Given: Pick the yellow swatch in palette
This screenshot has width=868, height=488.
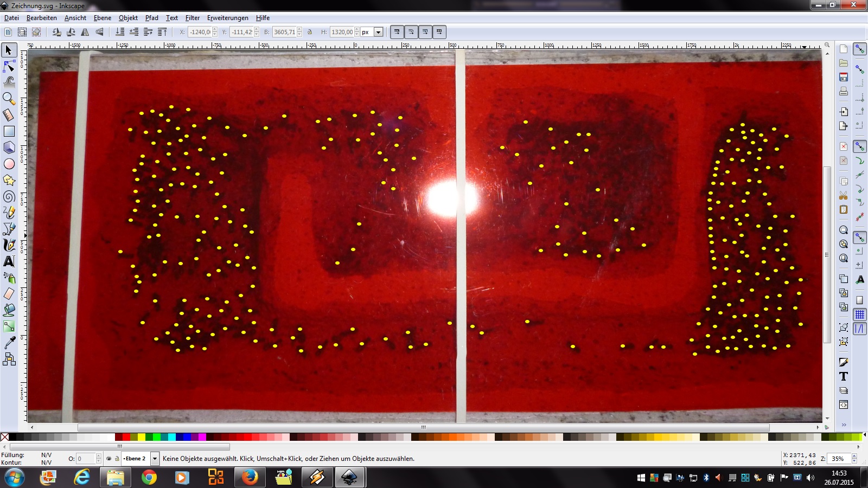Looking at the screenshot, I should pyautogui.click(x=141, y=437).
